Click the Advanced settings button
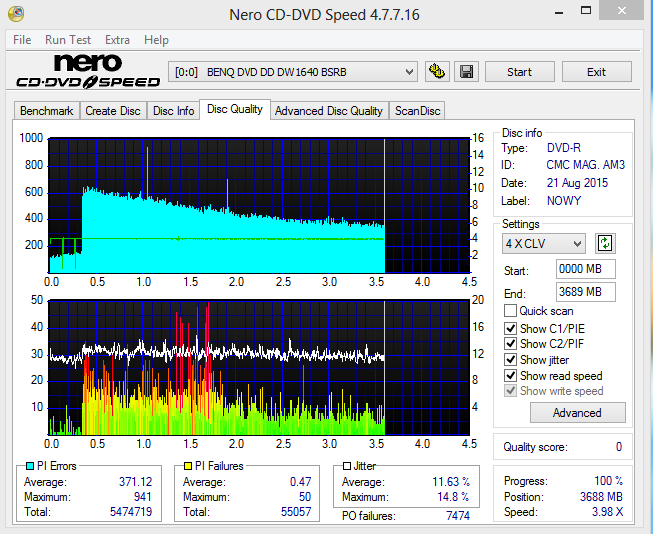653x534 pixels. (x=577, y=412)
